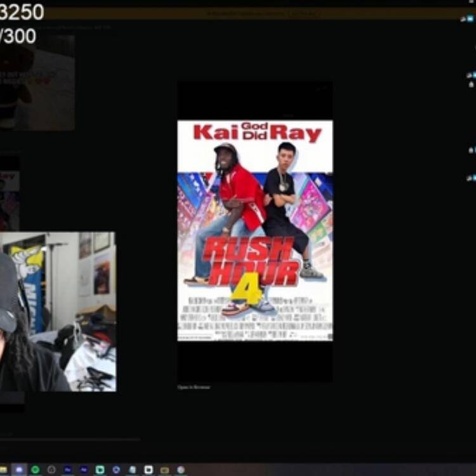This screenshot has width=476, height=476.
Task: Open the Adobe Premiere Pro taskbar icon
Action: (x=68, y=470)
